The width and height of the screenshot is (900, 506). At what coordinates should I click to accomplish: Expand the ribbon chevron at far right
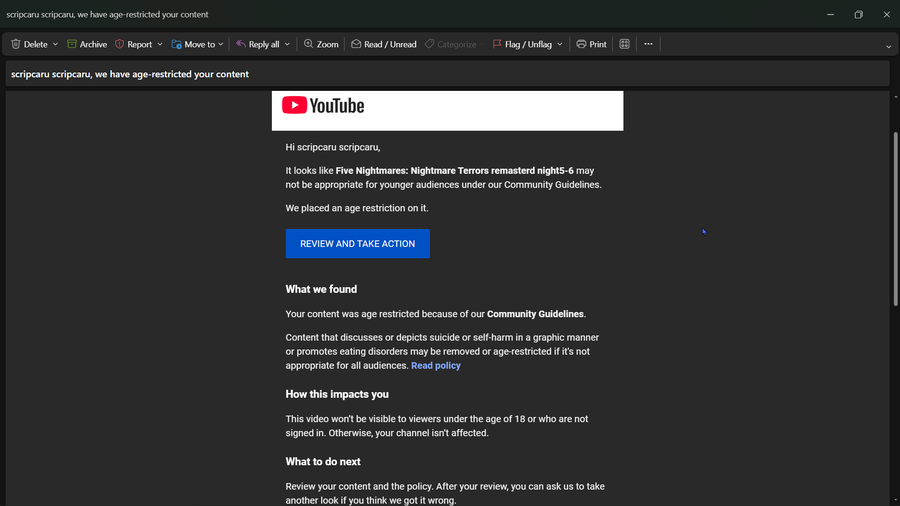889,46
